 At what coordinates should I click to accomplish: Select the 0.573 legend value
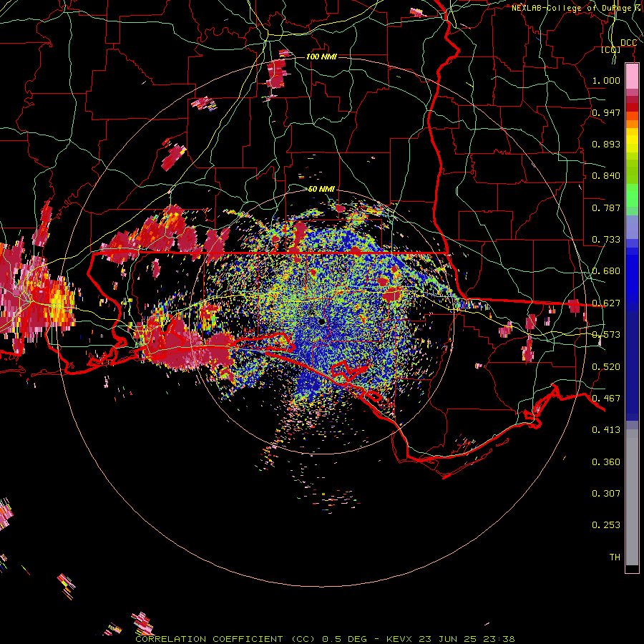tap(606, 334)
